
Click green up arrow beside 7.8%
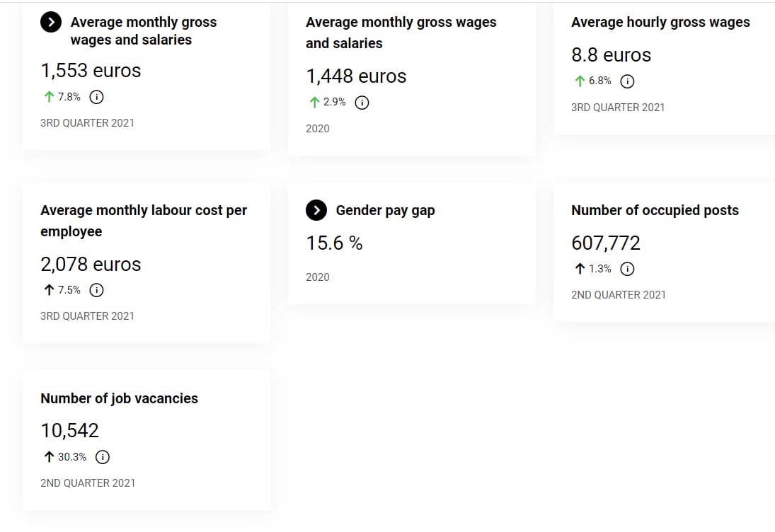click(49, 97)
